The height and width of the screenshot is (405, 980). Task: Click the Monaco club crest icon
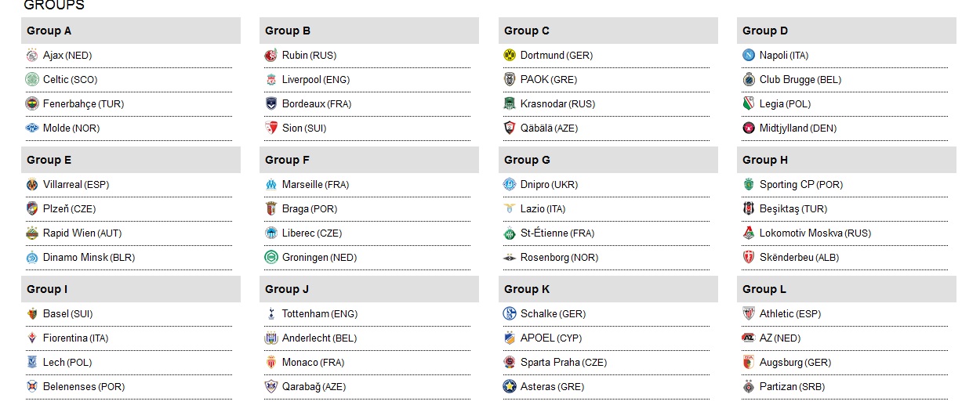(270, 363)
